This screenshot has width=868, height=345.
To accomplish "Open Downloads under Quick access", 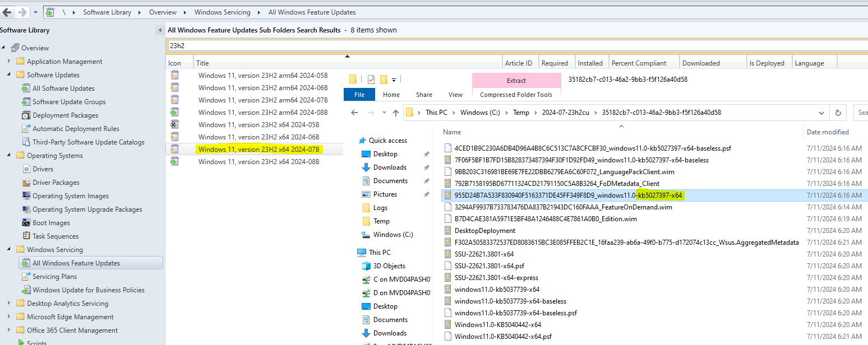I will [390, 167].
